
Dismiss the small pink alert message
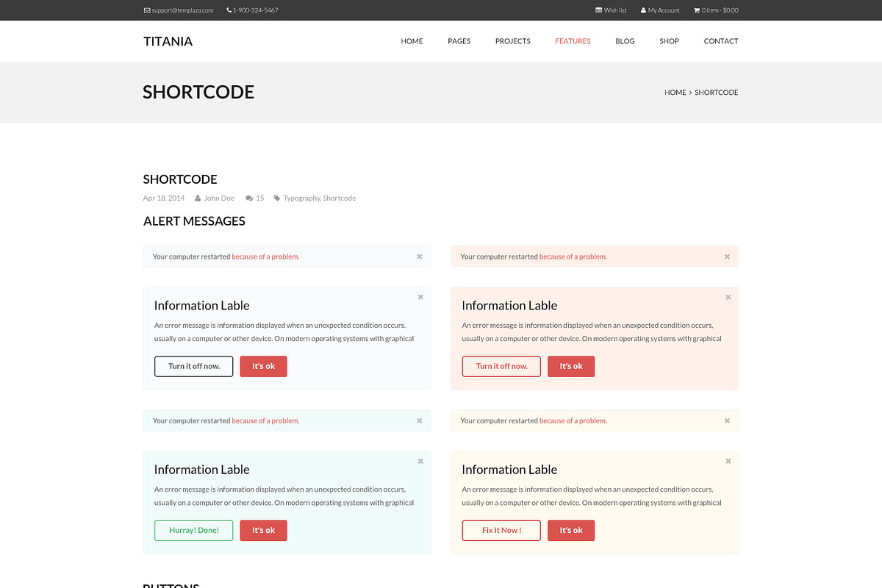pos(727,257)
